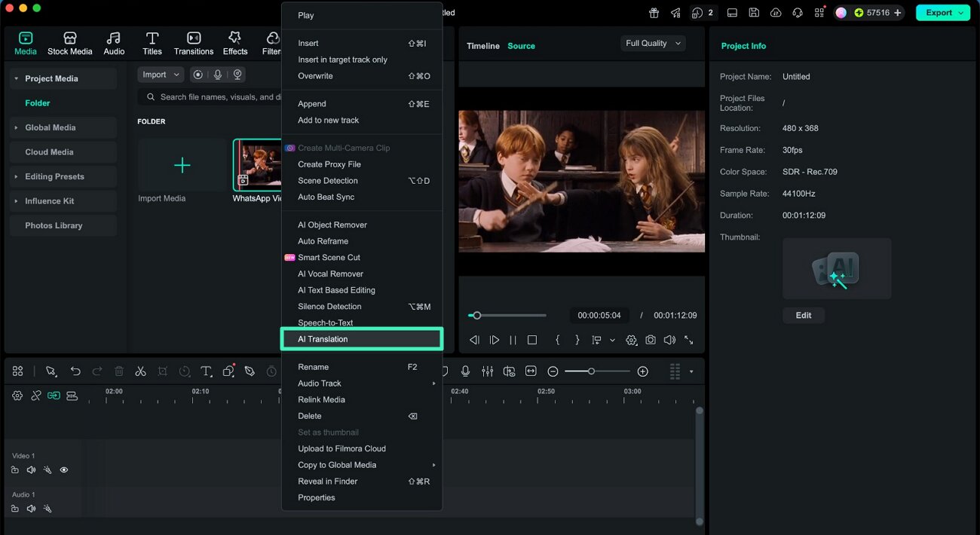Select the arrow selection tool in timeline toolbar
Screen dimensions: 980x535
tap(51, 371)
